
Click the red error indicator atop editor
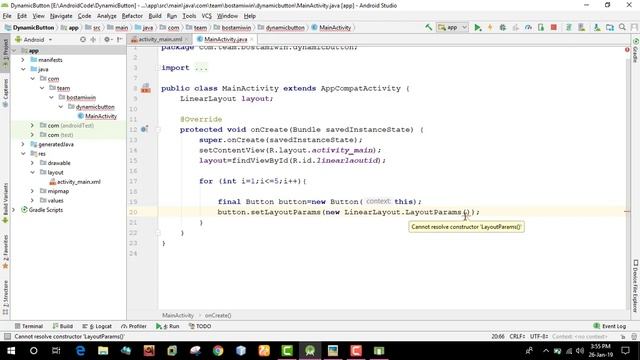[x=627, y=49]
